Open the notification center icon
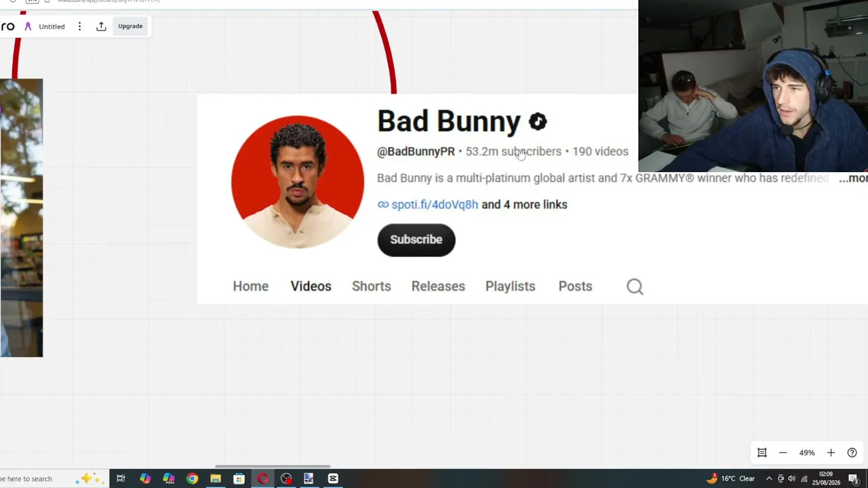 pos(855,479)
